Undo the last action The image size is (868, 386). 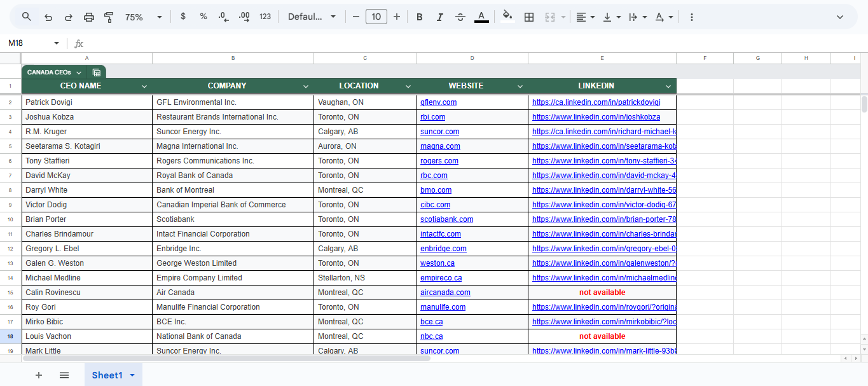coord(48,17)
